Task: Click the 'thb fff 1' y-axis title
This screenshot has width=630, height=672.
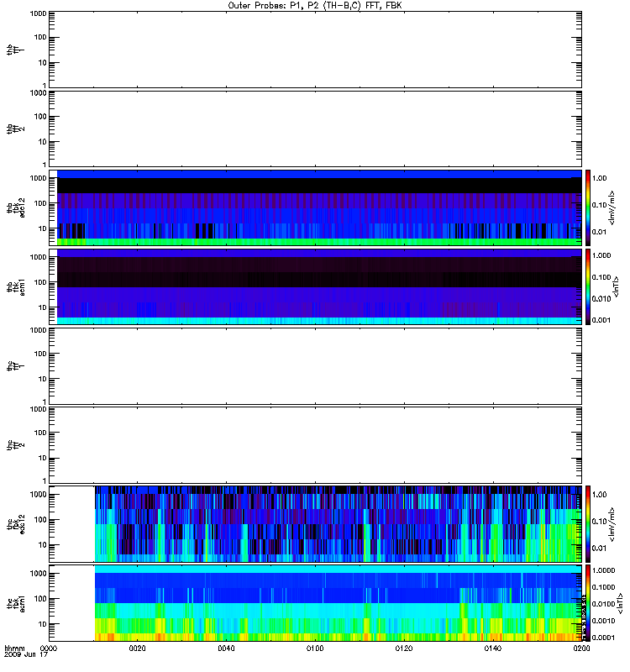Action: (x=15, y=50)
